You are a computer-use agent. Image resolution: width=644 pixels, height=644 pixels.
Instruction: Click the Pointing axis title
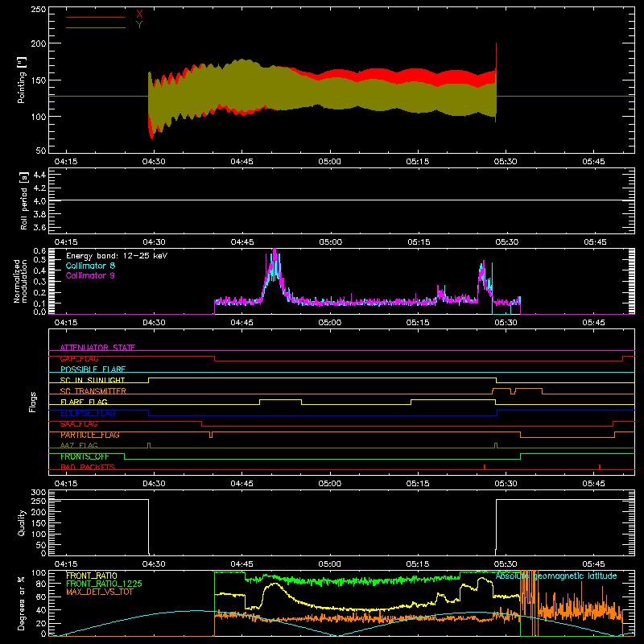click(22, 80)
